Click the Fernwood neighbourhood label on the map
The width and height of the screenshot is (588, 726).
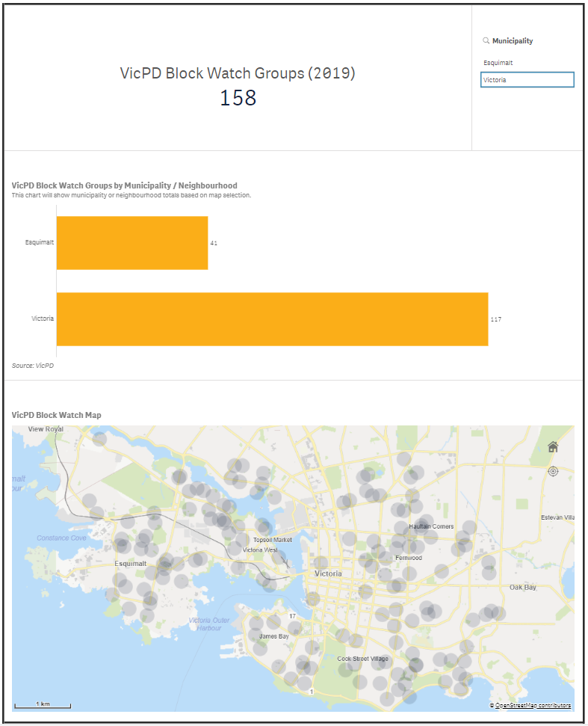409,558
